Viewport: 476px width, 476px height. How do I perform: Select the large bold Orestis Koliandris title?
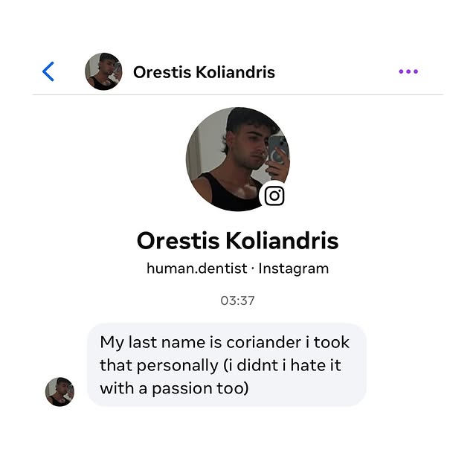point(237,240)
